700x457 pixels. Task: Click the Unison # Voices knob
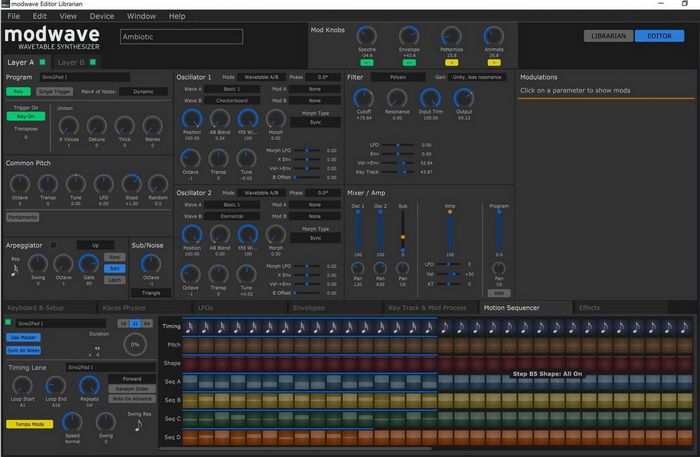[69, 126]
